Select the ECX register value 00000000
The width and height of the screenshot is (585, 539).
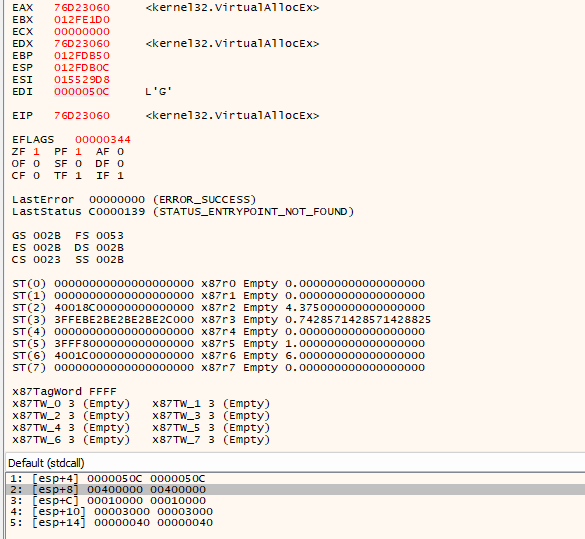tap(82, 31)
